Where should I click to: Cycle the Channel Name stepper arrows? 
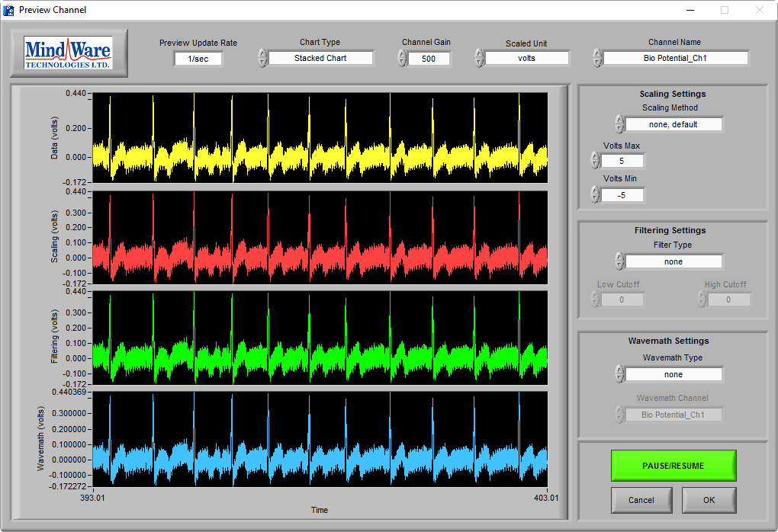click(x=598, y=58)
